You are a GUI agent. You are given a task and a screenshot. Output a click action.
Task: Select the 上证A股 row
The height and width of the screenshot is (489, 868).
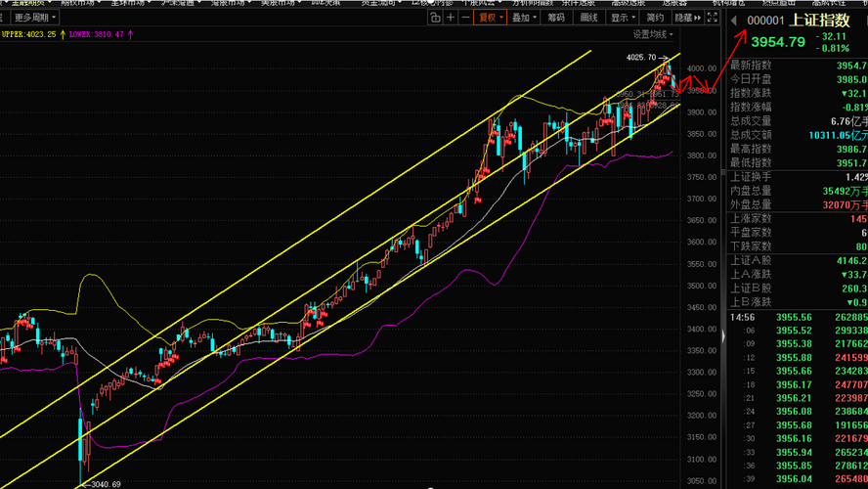798,260
